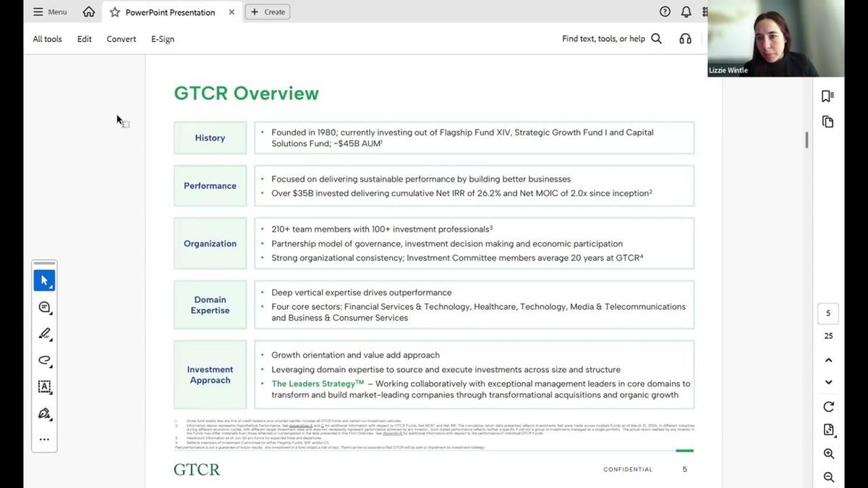Click the vertical scrollbar thumb
The height and width of the screenshot is (488, 868).
tap(807, 140)
